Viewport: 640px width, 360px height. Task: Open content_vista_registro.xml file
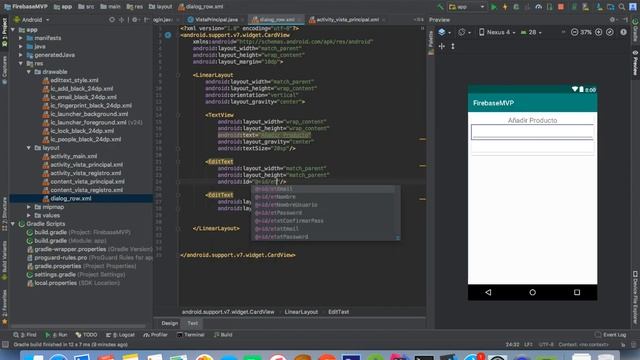[87, 190]
